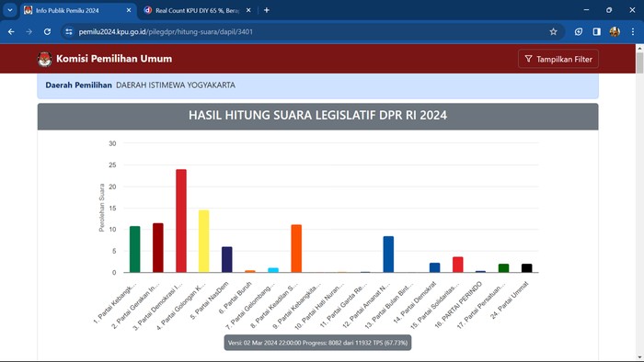Viewport: 644px width, 362px height.
Task: Click Komisi Pemilihan Umum header title
Action: [114, 59]
